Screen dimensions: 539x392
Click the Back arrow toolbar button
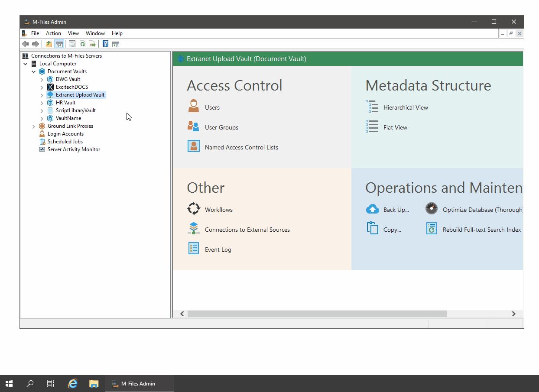pos(26,44)
